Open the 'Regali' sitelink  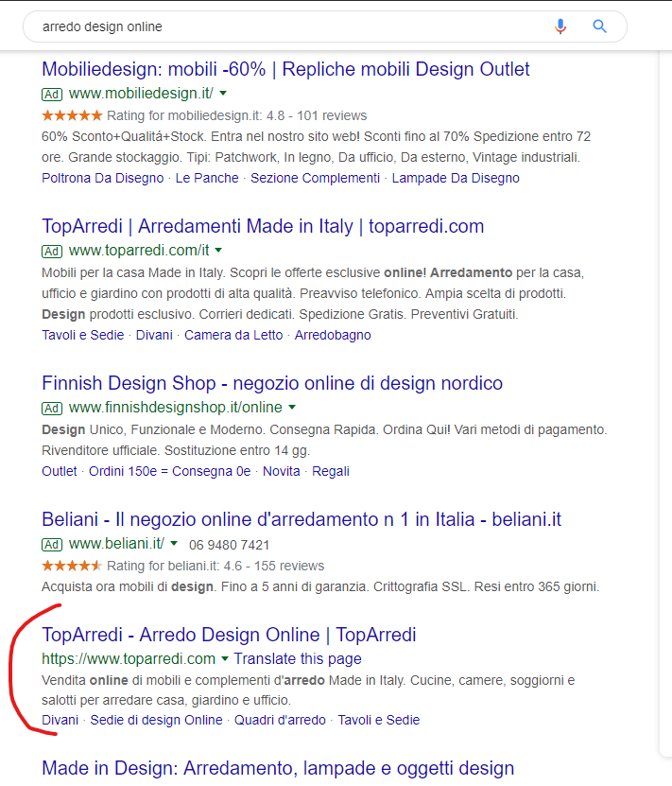pos(331,471)
